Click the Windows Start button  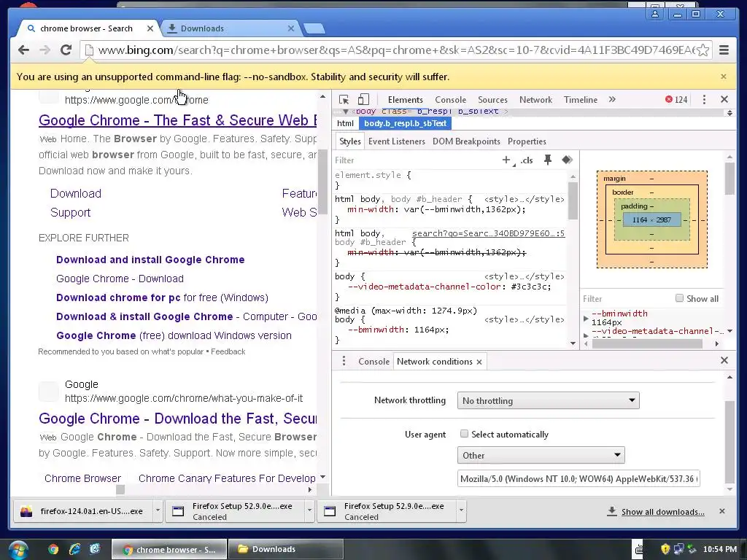pyautogui.click(x=18, y=550)
